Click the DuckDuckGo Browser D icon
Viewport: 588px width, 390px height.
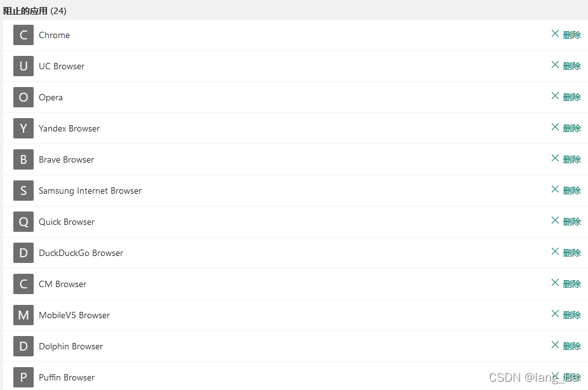[23, 253]
